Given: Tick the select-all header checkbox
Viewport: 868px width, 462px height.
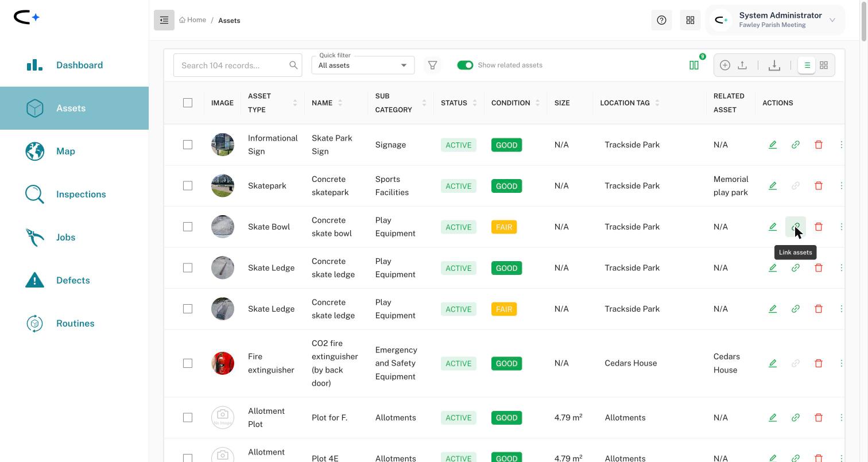Looking at the screenshot, I should point(188,103).
